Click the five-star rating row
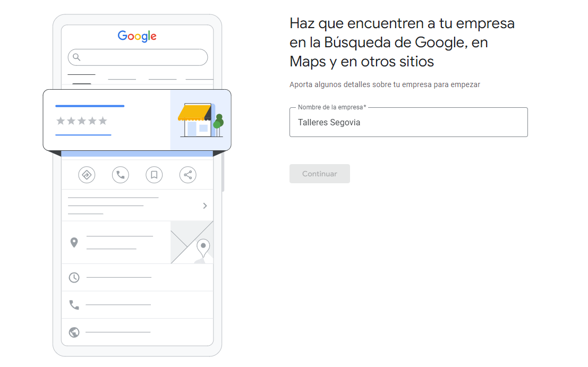The height and width of the screenshot is (367, 588). 82,121
